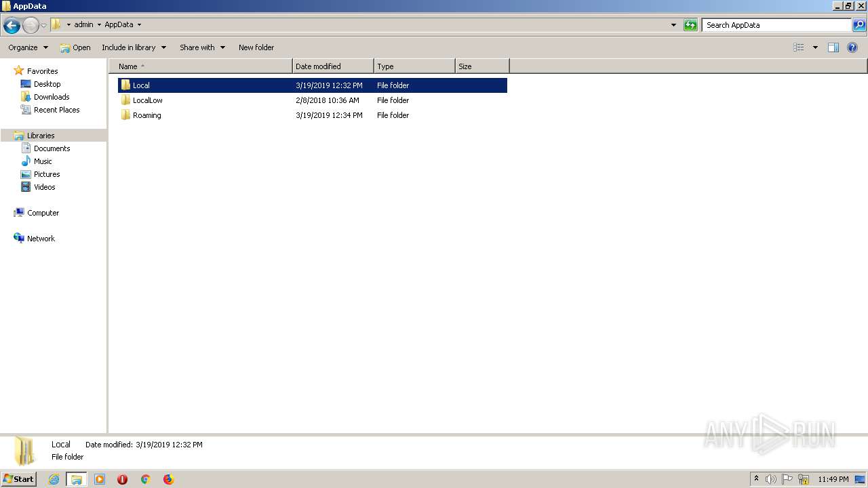Select Network in navigation pane
This screenshot has width=868, height=488.
tap(41, 239)
